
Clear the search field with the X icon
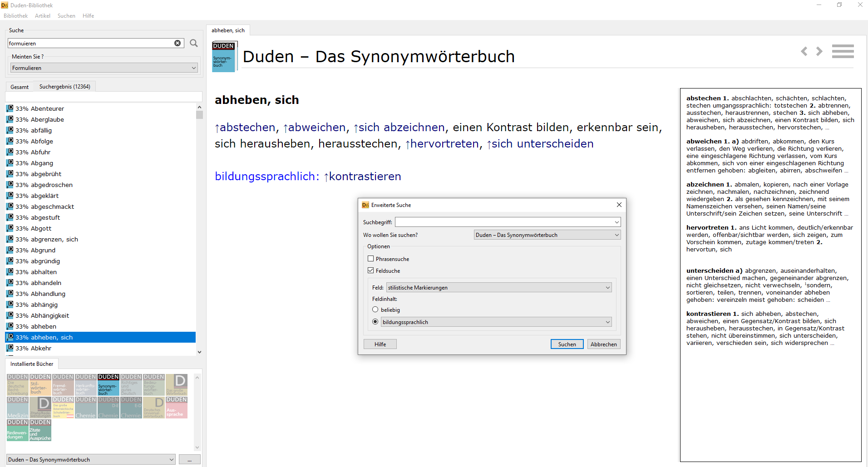(178, 43)
